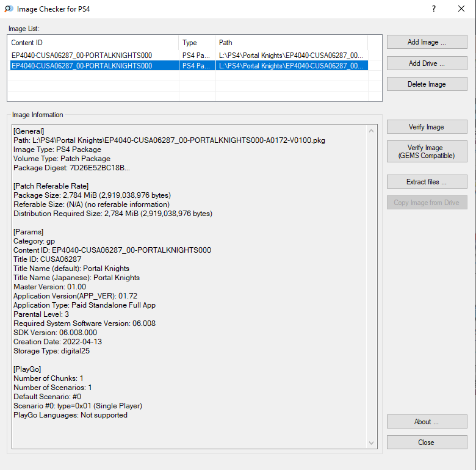Viewport: 476px width, 470px height.
Task: Click the scroll down arrow in Image Information
Action: click(371, 443)
